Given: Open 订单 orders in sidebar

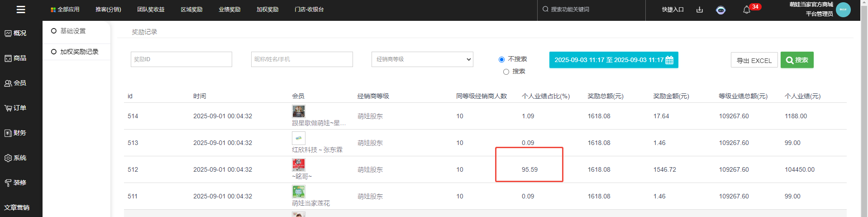Looking at the screenshot, I should point(16,108).
